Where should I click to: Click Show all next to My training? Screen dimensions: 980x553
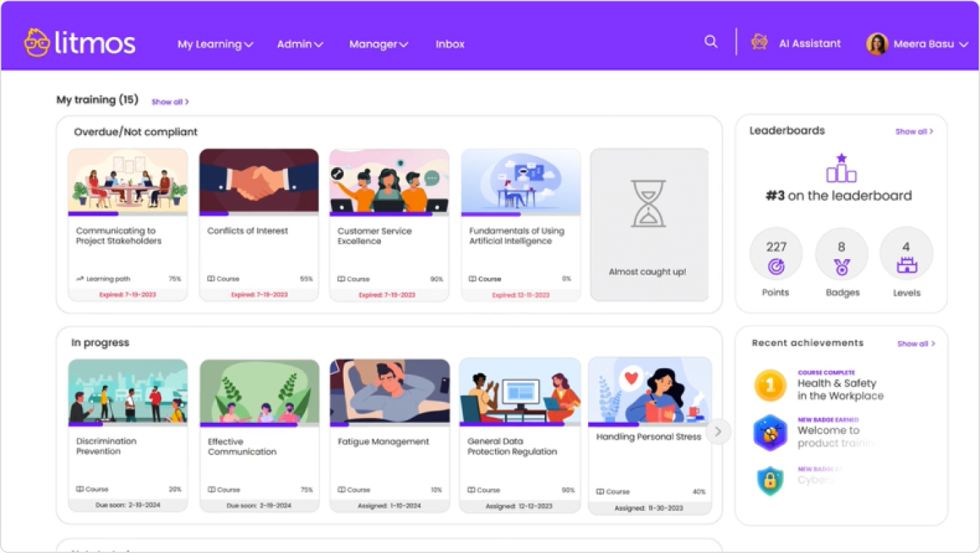click(x=169, y=101)
